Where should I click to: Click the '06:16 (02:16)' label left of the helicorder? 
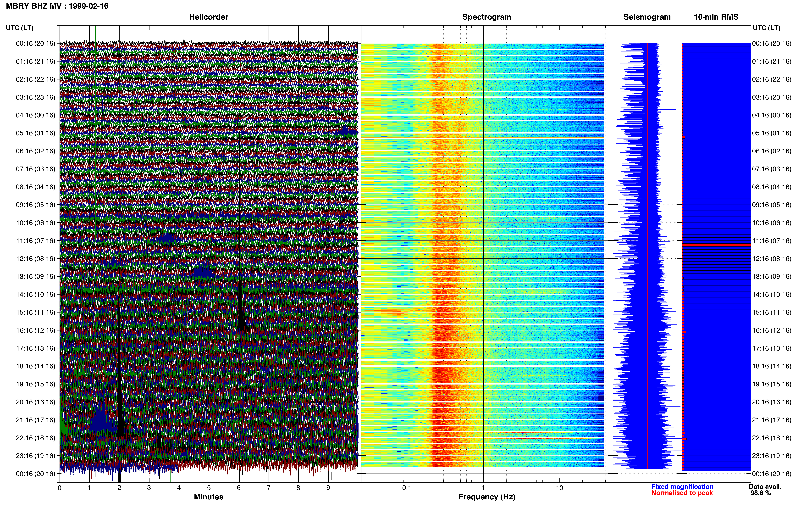(x=36, y=151)
